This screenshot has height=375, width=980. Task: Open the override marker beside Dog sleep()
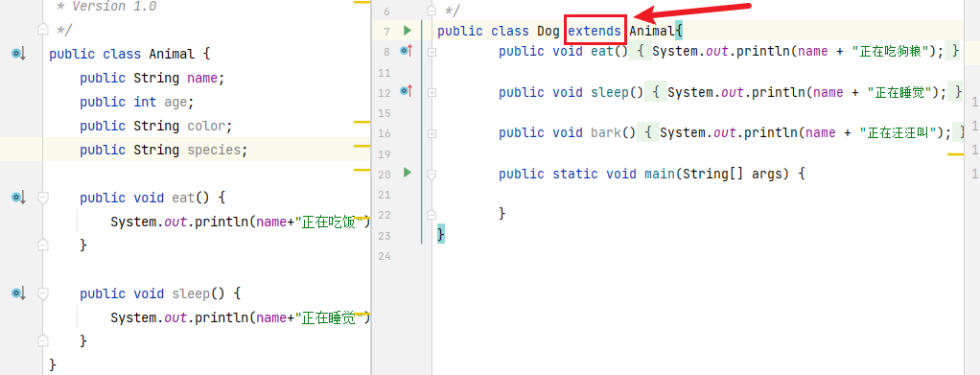[407, 92]
